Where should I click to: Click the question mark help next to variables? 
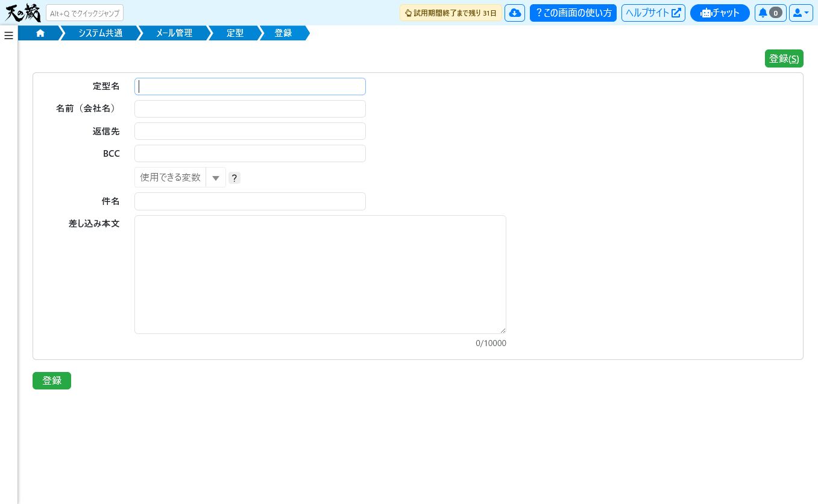234,178
